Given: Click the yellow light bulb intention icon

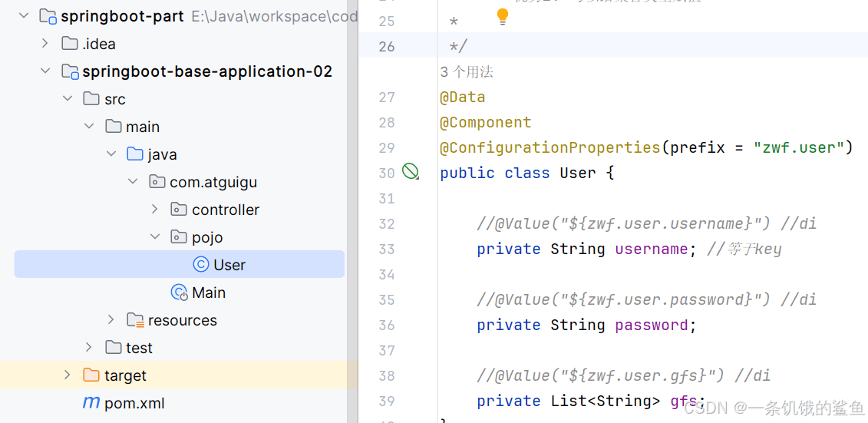Looking at the screenshot, I should coord(502,17).
